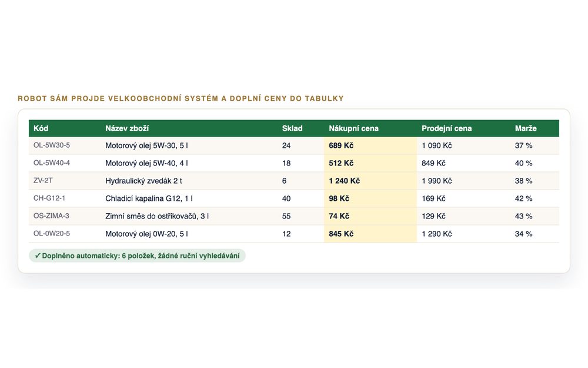Click the highlighted purchase price 1 240 Kč
588x368 pixels.
(x=344, y=181)
